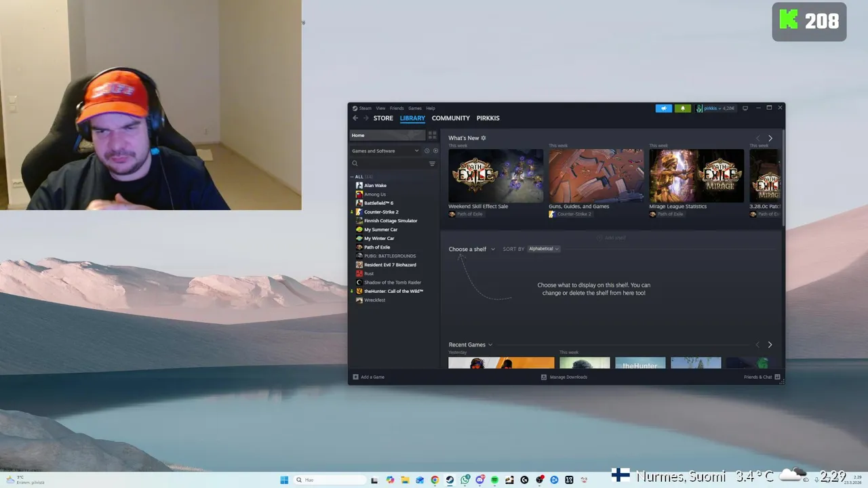Screen dimensions: 868x488
Task: Click the Add a Game plus icon
Action: 355,377
